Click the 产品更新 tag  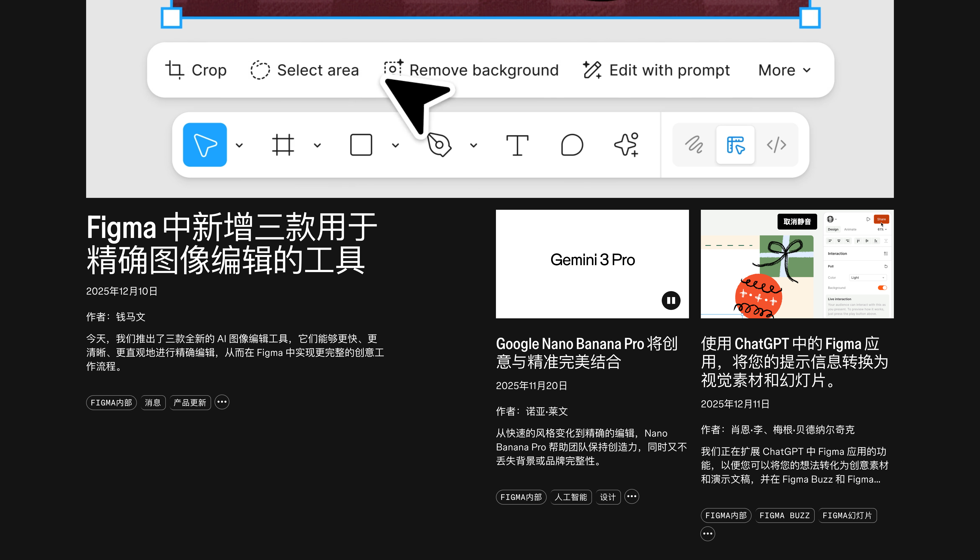pos(190,403)
